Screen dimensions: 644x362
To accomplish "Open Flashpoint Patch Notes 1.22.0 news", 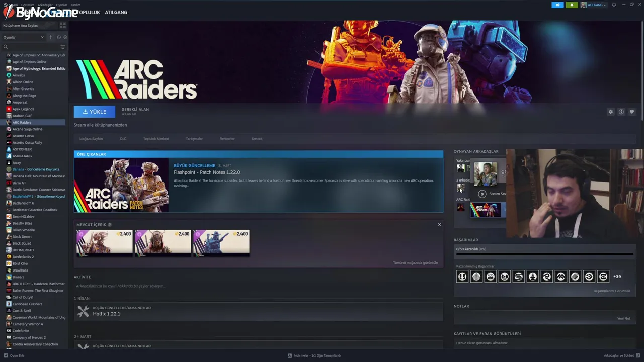I will pos(207,172).
